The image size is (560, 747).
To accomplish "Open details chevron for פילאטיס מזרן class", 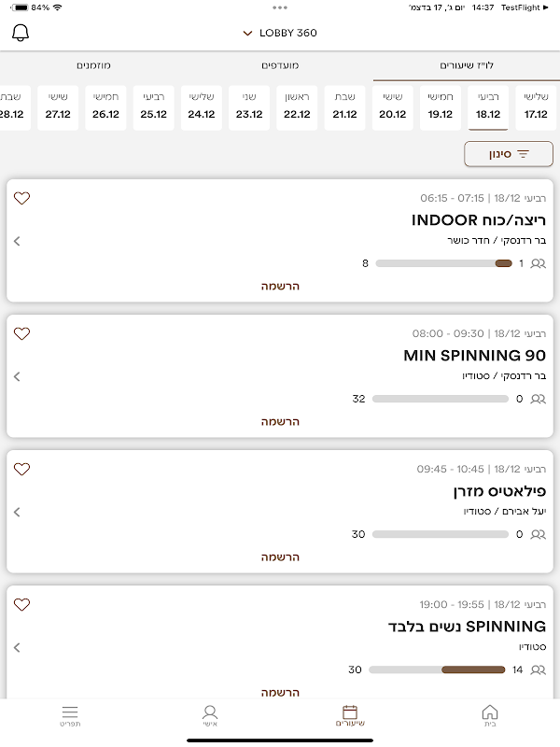I will point(17,512).
